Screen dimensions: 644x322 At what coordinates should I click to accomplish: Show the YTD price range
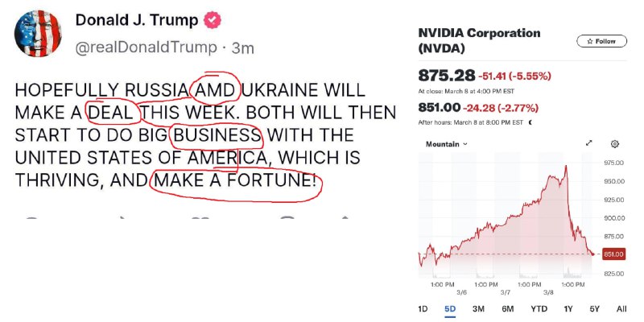click(539, 309)
